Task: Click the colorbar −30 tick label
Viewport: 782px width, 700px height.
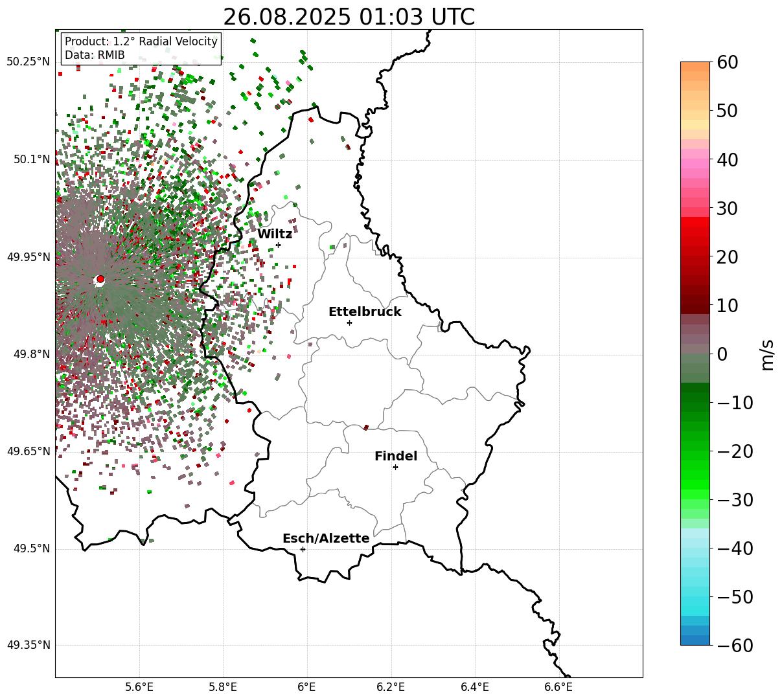Action: tap(735, 500)
